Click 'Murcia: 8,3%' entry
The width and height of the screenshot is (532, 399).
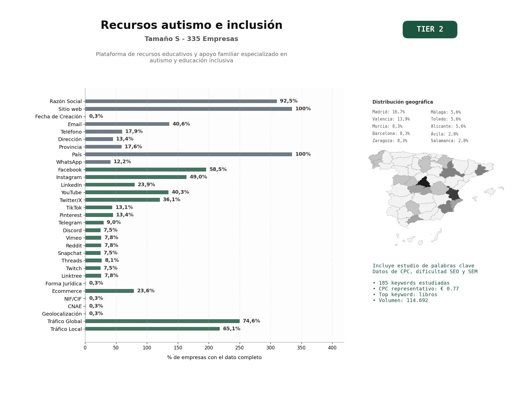(x=387, y=126)
